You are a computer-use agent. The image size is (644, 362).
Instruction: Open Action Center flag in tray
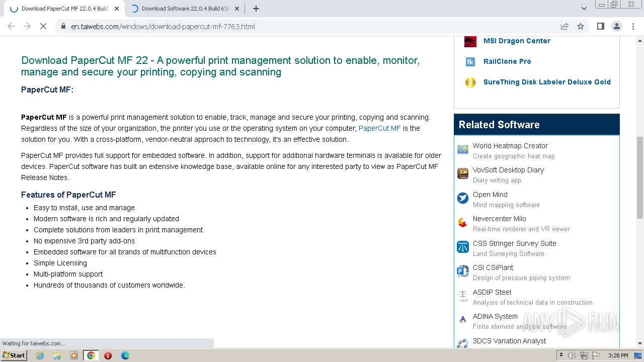[596, 355]
